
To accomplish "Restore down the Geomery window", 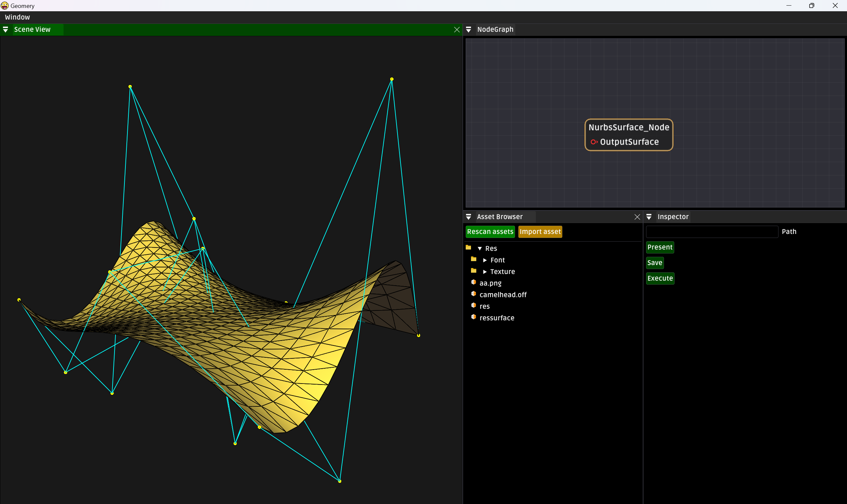I will pyautogui.click(x=812, y=5).
